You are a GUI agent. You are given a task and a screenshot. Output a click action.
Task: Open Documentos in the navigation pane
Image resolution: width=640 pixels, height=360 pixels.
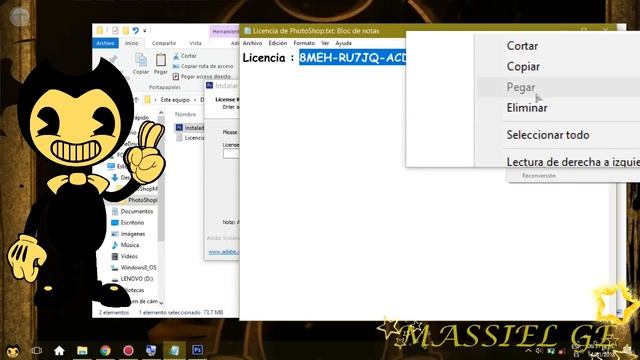click(x=133, y=211)
